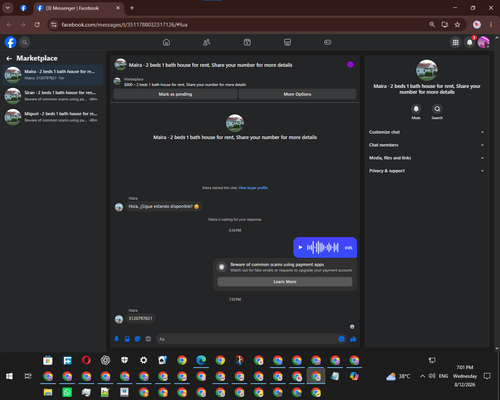Launch Opera from the taskbar
The width and height of the screenshot is (500, 400).
pos(86,360)
